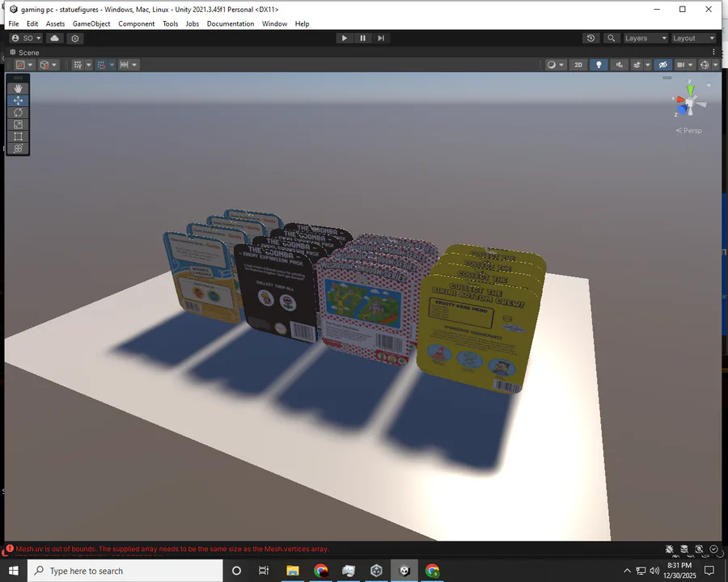Open the Window menu
The width and height of the screenshot is (728, 582).
274,23
